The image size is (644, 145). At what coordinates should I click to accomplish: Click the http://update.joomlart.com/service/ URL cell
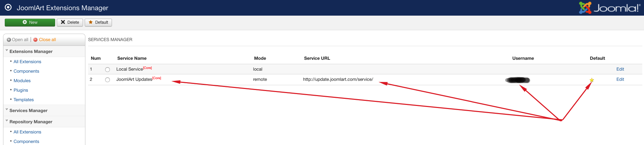[x=338, y=79]
